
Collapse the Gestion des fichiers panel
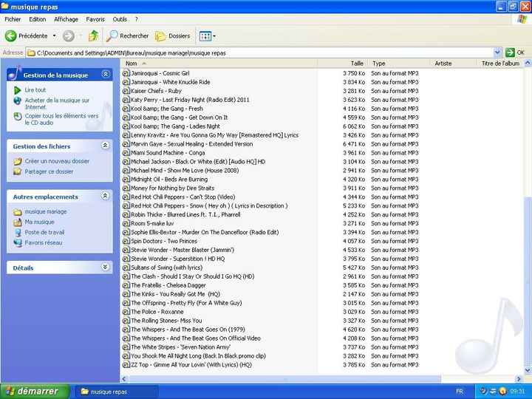(105, 146)
